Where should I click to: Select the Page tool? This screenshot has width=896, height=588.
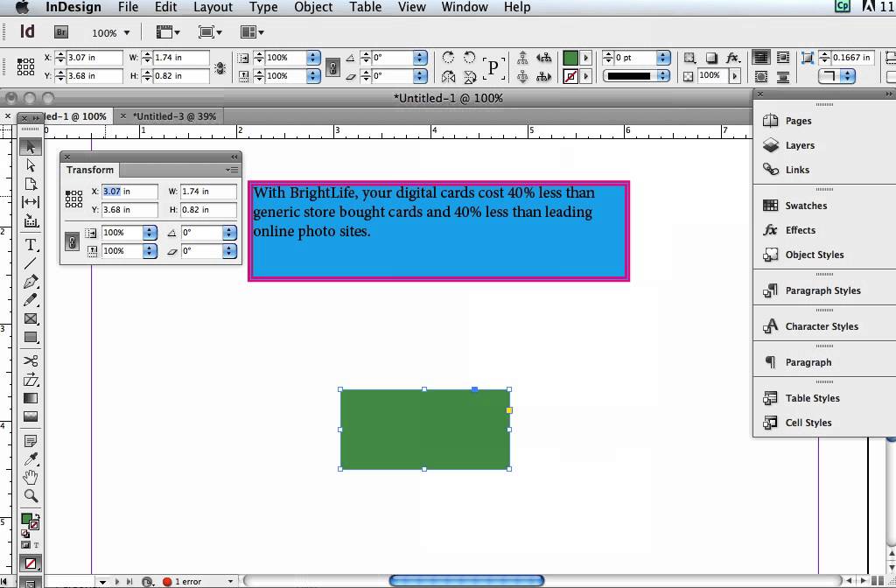click(31, 184)
